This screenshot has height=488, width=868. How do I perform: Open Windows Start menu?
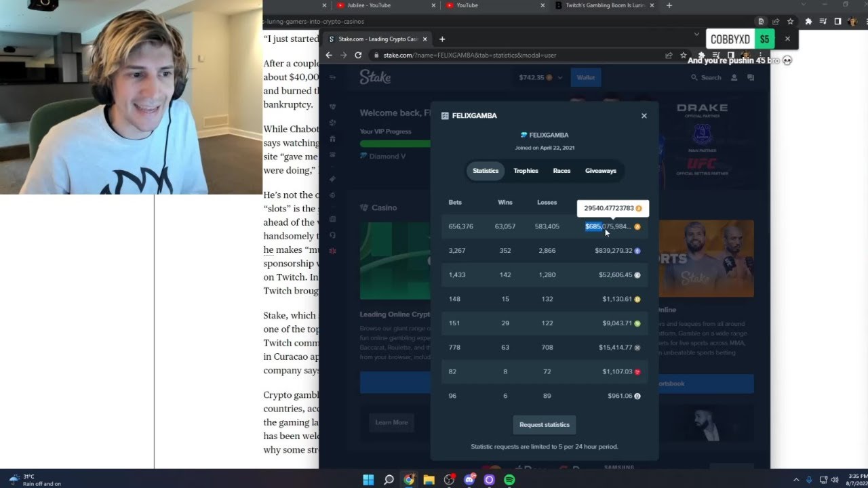click(x=368, y=480)
